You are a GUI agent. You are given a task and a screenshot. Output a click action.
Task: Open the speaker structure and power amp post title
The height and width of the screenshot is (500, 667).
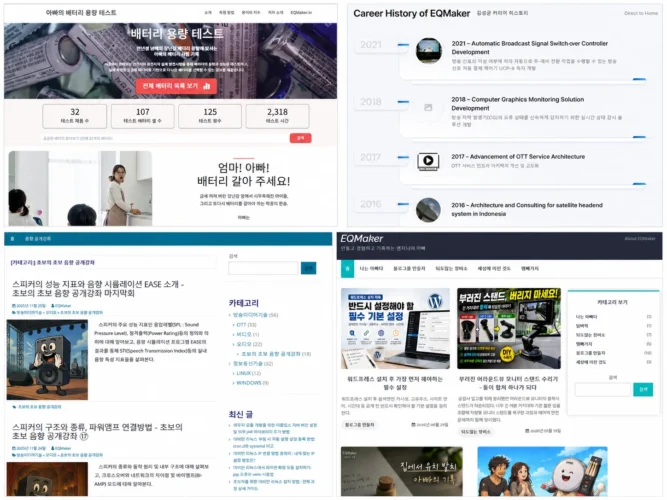97,431
